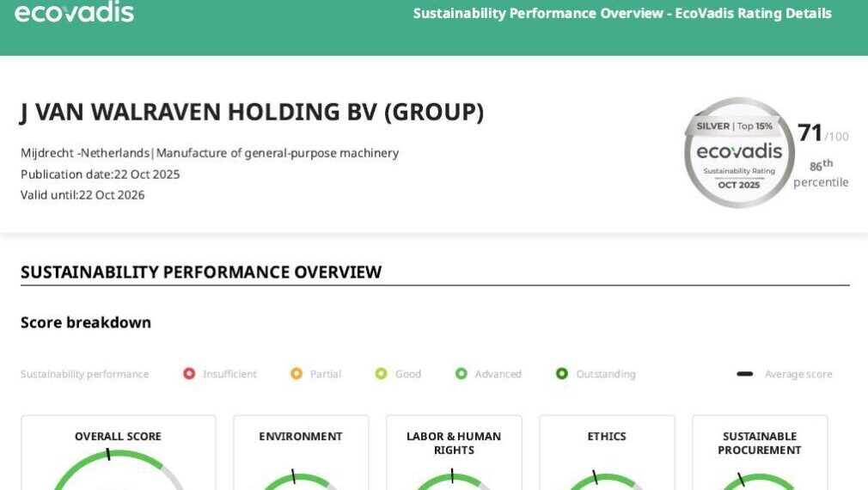Select the Overall Score card title
The height and width of the screenshot is (490, 868).
point(118,437)
